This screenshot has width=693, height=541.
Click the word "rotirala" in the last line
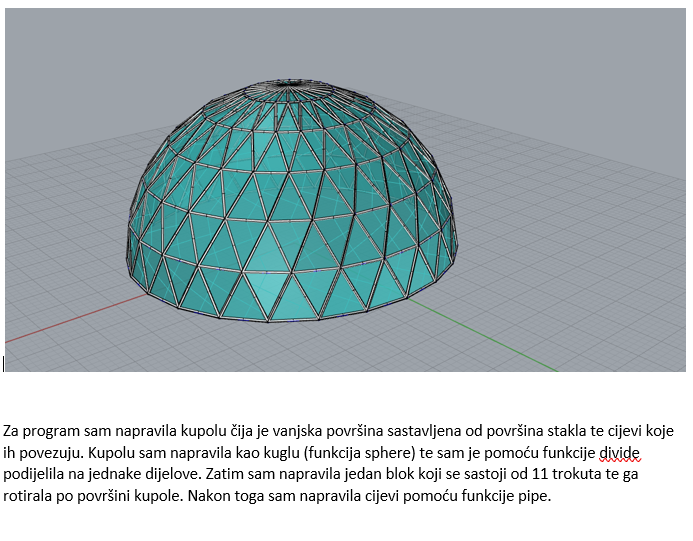tap(27, 496)
